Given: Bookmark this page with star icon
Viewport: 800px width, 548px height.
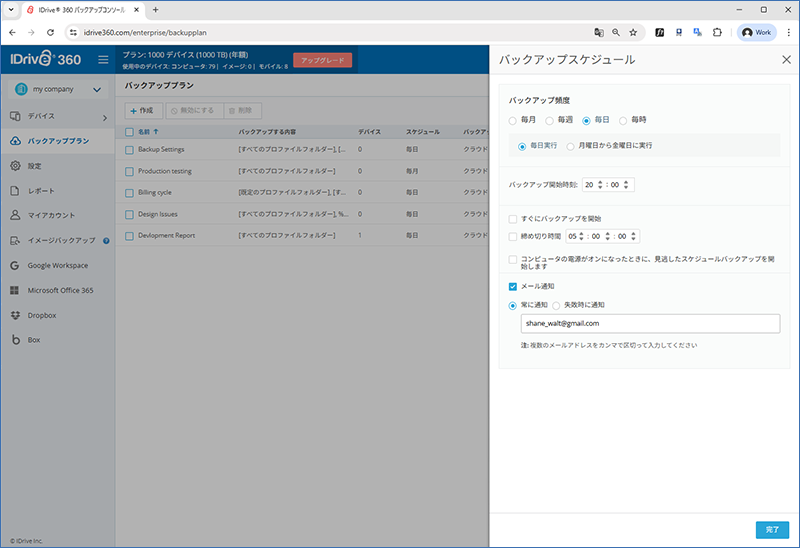Looking at the screenshot, I should (x=633, y=32).
